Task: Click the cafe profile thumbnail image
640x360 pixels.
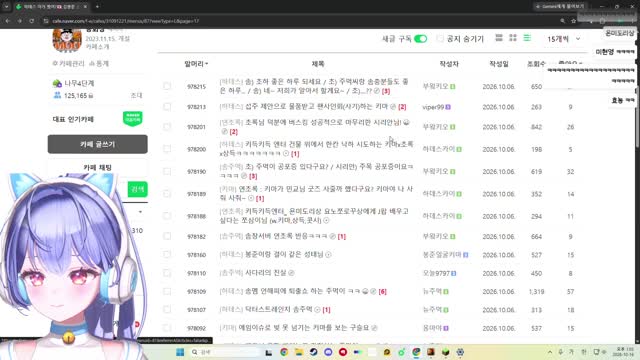Action: [67, 40]
